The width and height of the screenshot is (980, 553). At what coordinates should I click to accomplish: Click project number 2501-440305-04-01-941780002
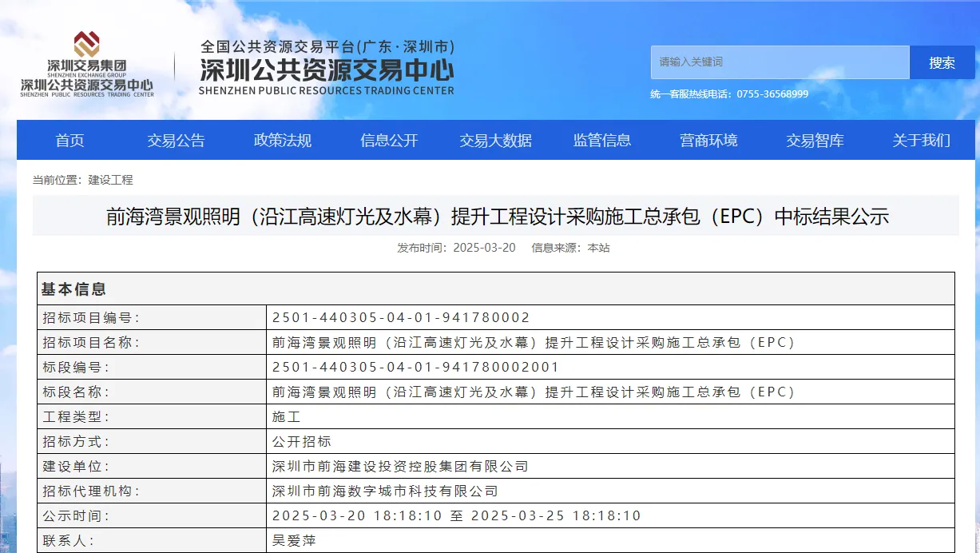click(x=401, y=317)
